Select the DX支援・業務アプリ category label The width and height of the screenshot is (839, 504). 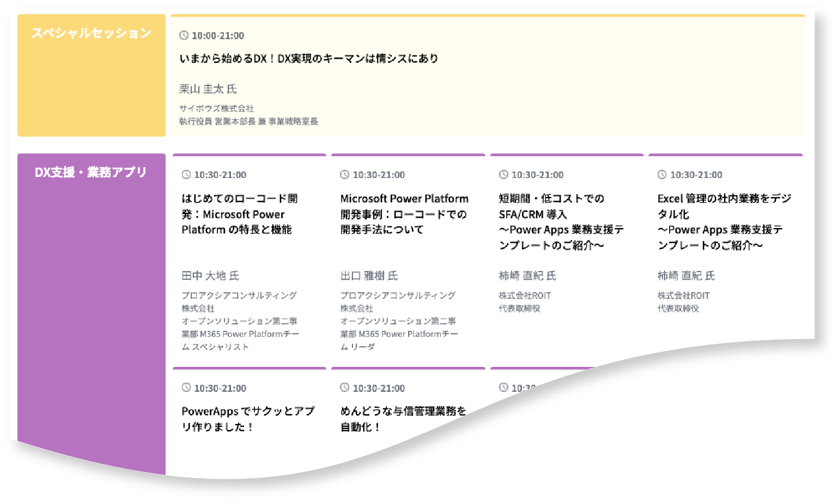(91, 173)
